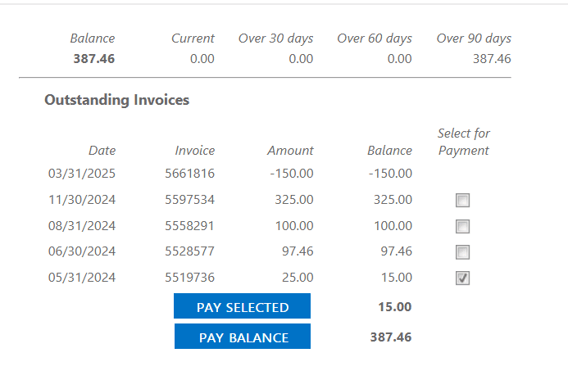568x389 pixels.
Task: Click the Outstanding Invoices heading
Action: click(117, 100)
